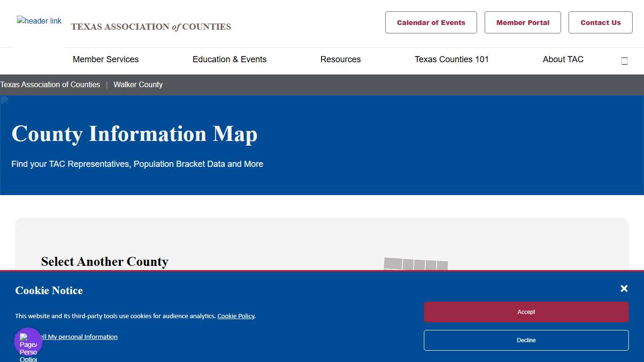This screenshot has width=644, height=362.
Task: Select the Walker County breadcrumb
Action: [138, 85]
